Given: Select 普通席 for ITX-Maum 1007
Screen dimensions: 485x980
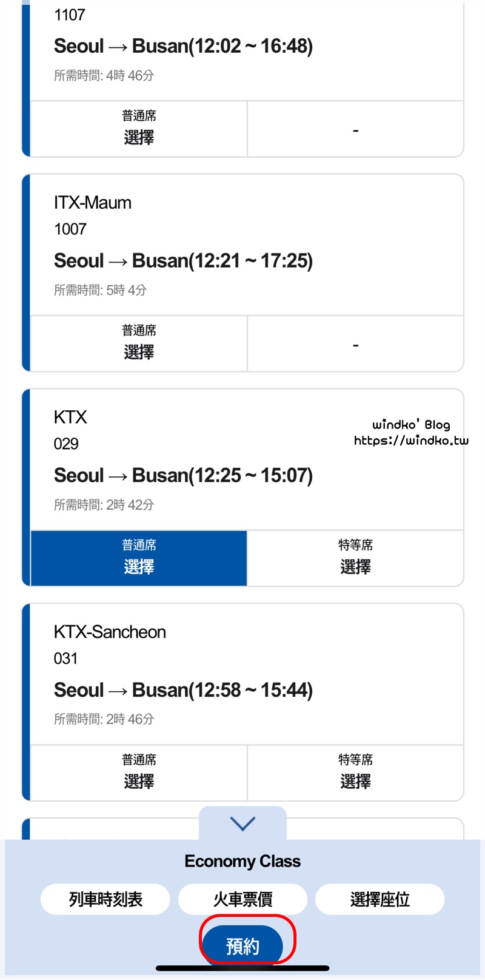Looking at the screenshot, I should point(139,343).
